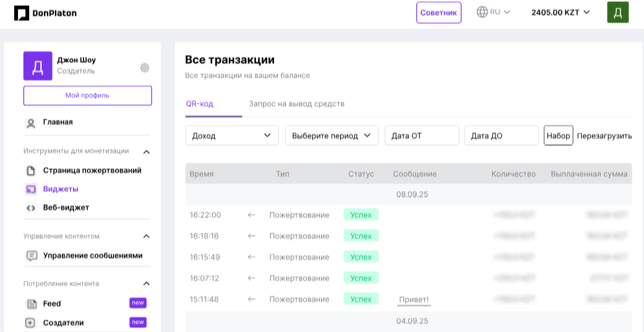This screenshot has width=644, height=332.
Task: Click the Страница пожертвований page icon
Action: 31,171
